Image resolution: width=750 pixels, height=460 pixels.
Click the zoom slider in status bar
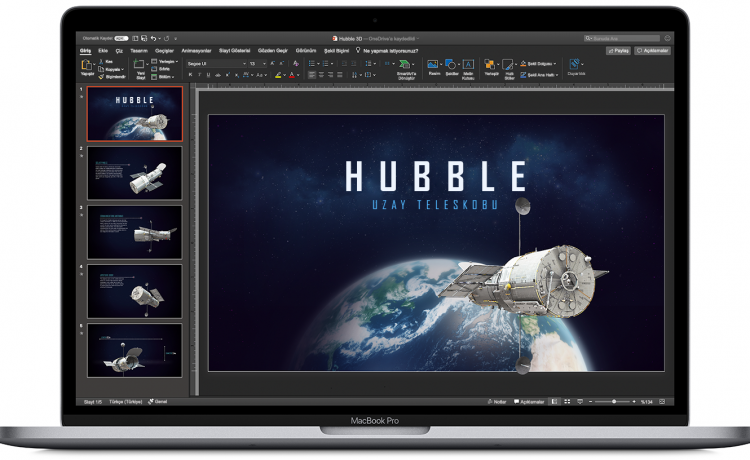point(614,402)
